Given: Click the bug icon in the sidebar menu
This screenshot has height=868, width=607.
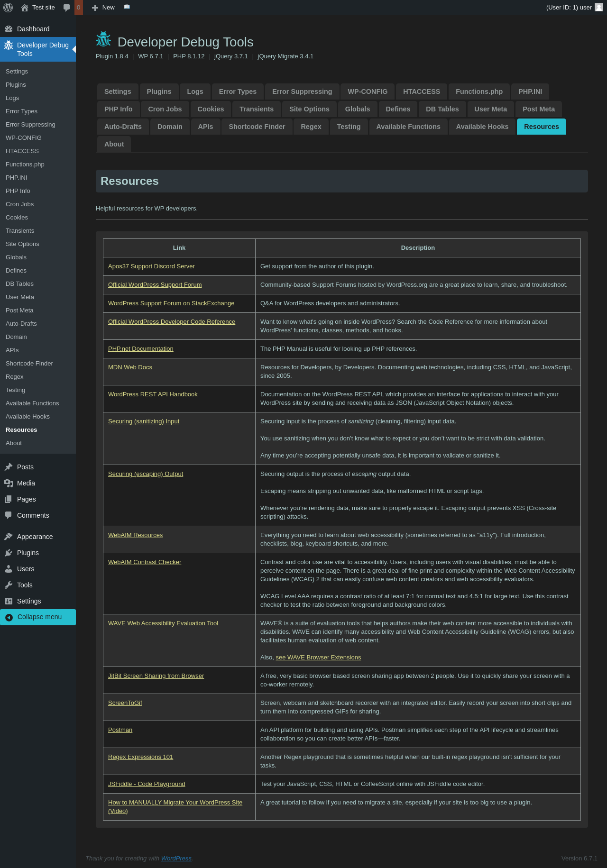Looking at the screenshot, I should 9,45.
